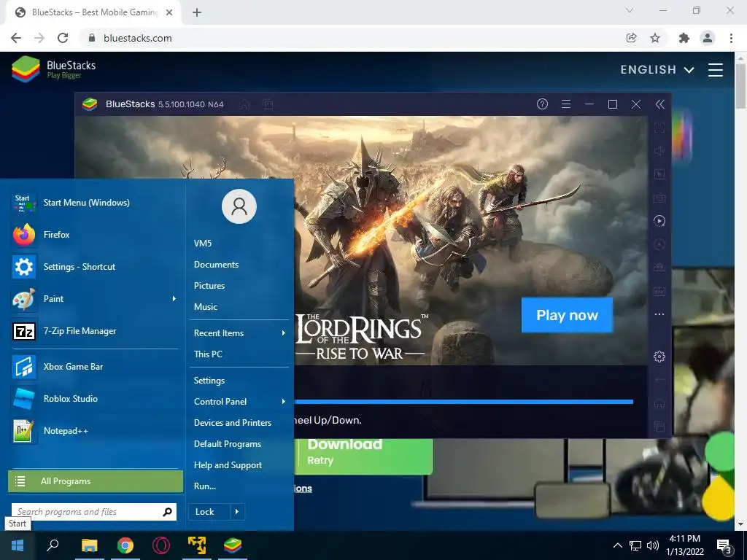Viewport: 747px width, 560px height.
Task: Click the system volume tray icon
Action: 652,545
